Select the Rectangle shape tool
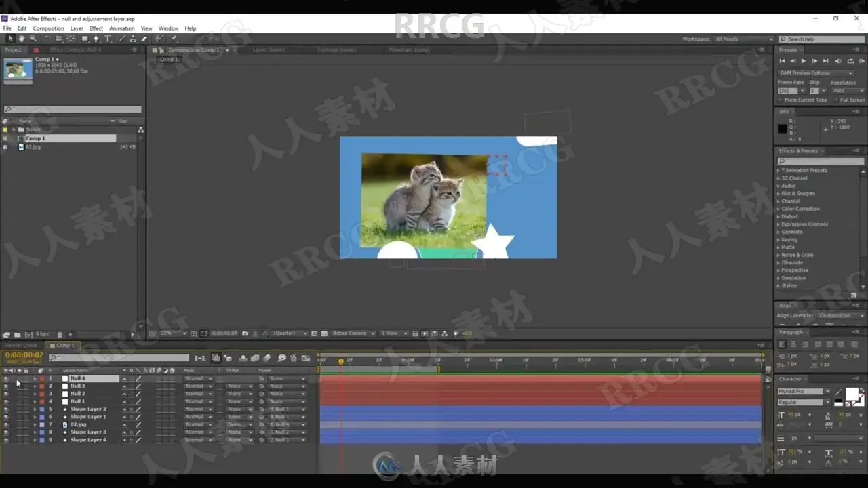The image size is (868, 488). (x=85, y=39)
